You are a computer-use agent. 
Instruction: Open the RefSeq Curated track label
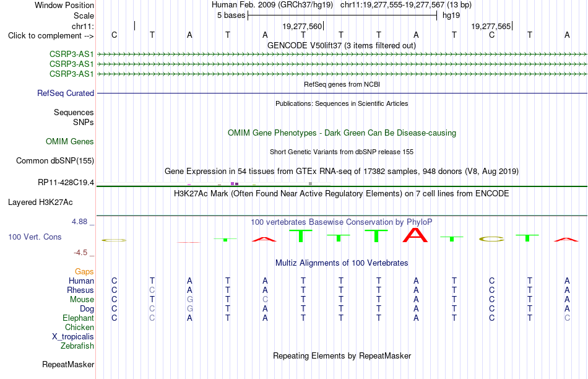pos(66,93)
